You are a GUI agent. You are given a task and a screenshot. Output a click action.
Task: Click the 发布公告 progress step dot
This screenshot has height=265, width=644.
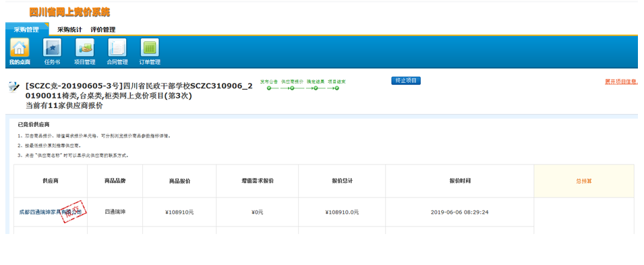(269, 88)
